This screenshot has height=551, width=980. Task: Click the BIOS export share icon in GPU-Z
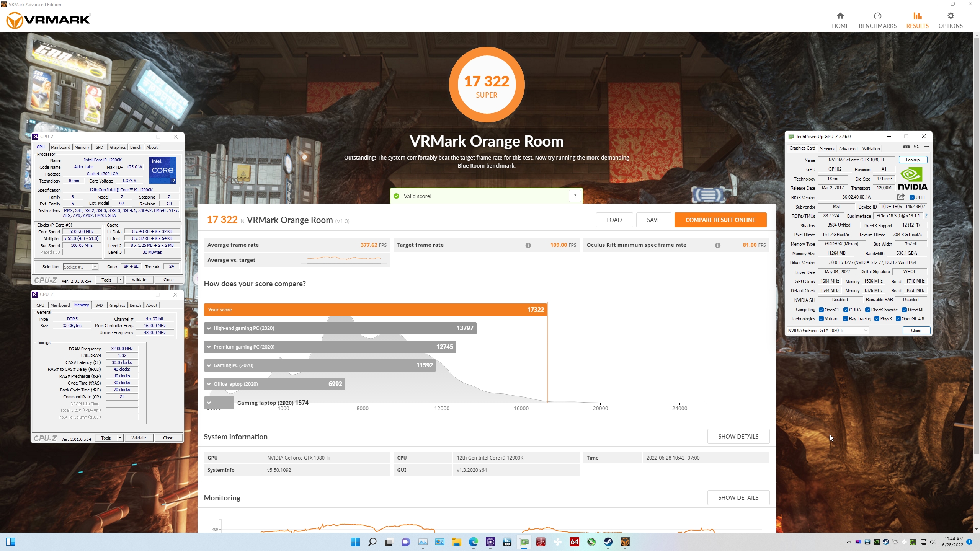coord(901,197)
